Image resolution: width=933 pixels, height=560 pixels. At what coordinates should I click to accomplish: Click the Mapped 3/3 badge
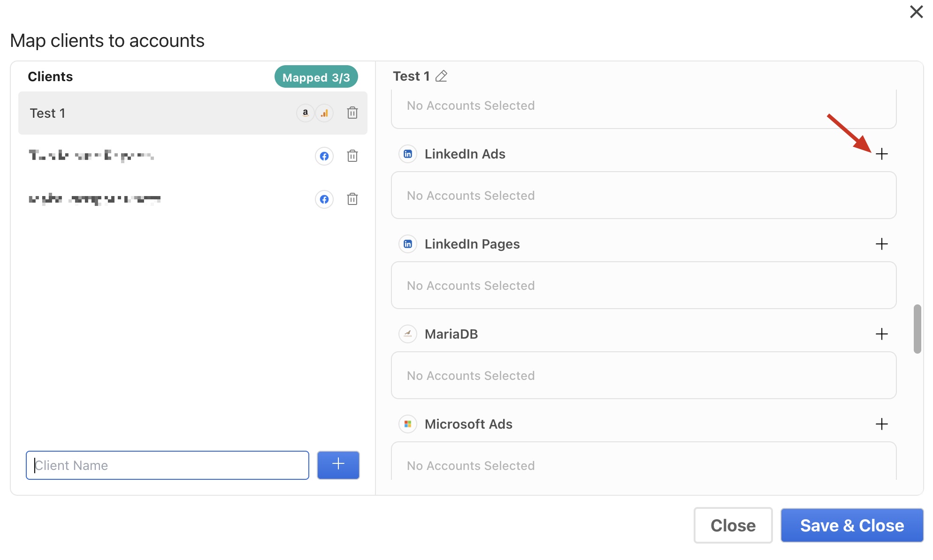[x=316, y=77]
